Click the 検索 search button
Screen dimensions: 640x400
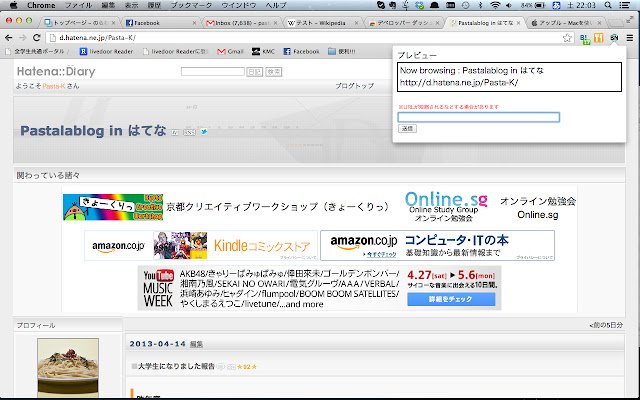point(273,72)
